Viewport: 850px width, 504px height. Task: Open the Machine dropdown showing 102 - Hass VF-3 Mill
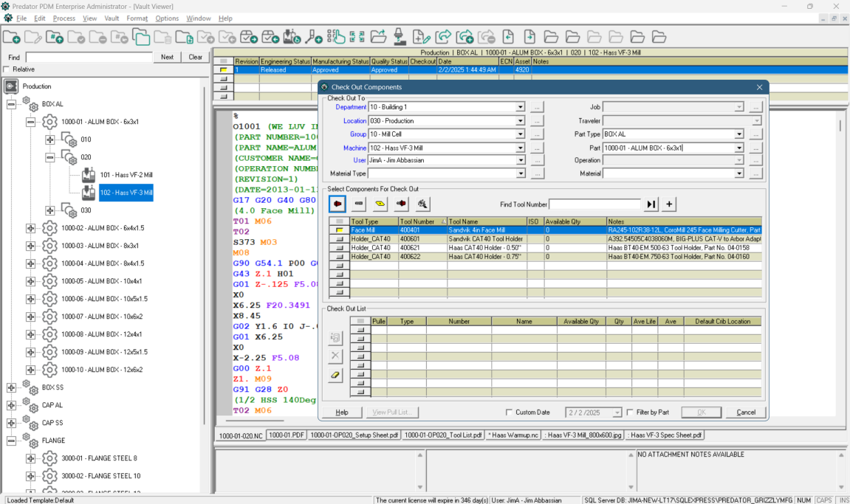(x=521, y=147)
